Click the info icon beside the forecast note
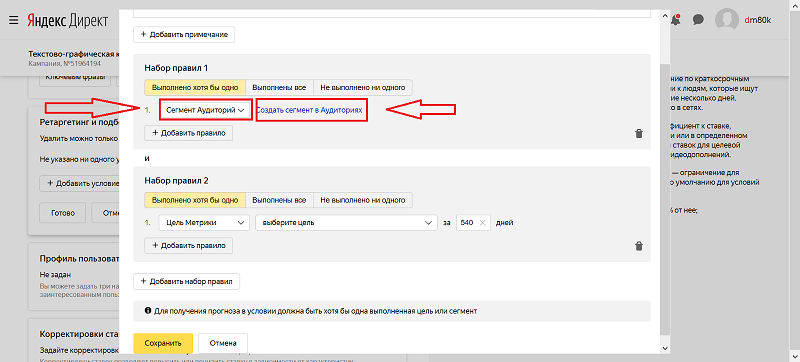Image resolution: width=800 pixels, height=362 pixels. coord(148,311)
